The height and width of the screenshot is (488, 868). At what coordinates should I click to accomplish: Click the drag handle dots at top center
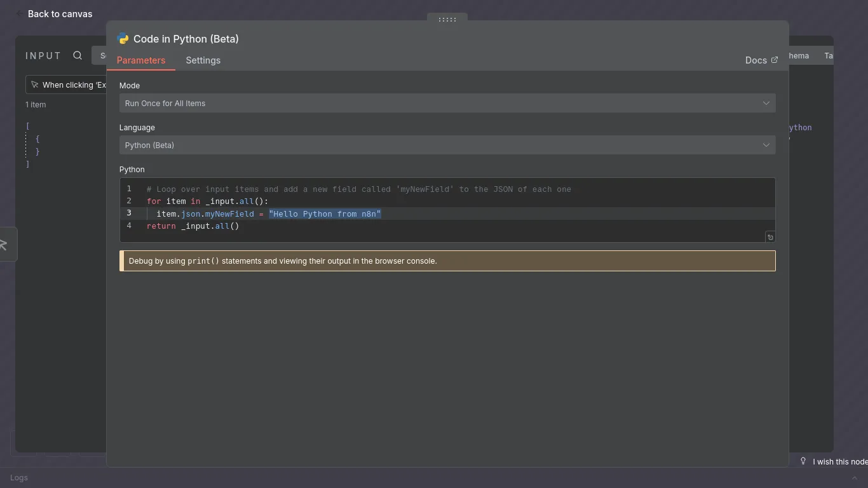[447, 20]
